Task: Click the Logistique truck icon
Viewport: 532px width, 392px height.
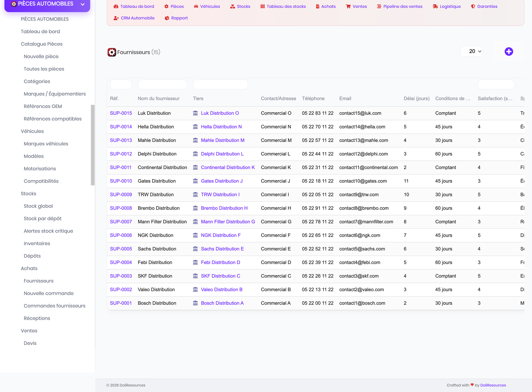Action: click(435, 6)
